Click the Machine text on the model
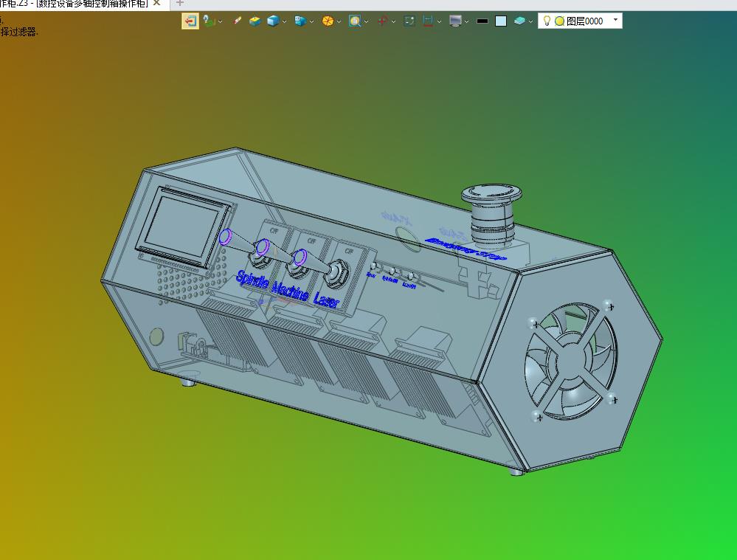The width and height of the screenshot is (737, 560). [x=290, y=291]
